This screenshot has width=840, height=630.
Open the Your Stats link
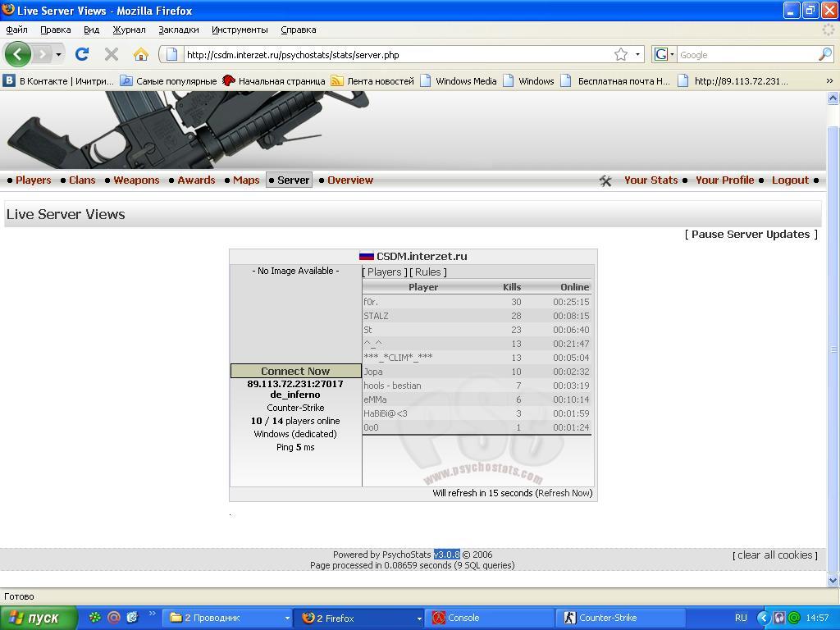651,180
